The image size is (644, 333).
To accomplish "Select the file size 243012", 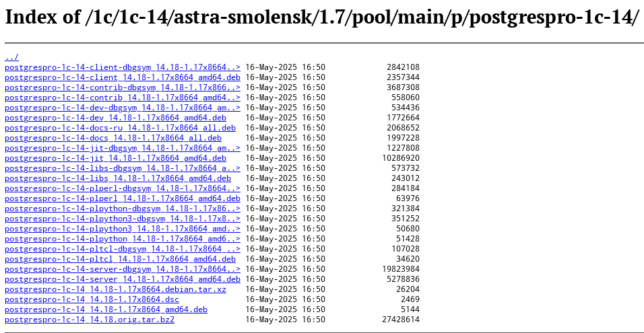I will (x=406, y=178).
